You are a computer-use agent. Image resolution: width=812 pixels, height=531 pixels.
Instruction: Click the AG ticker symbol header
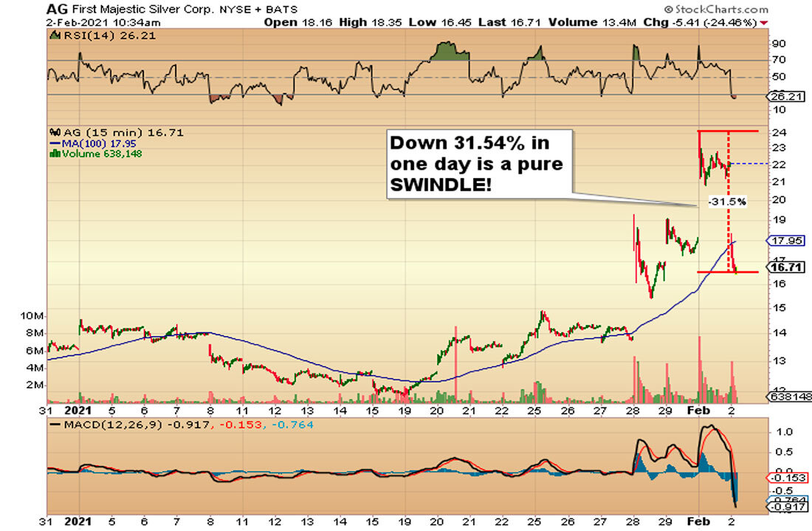coord(55,8)
